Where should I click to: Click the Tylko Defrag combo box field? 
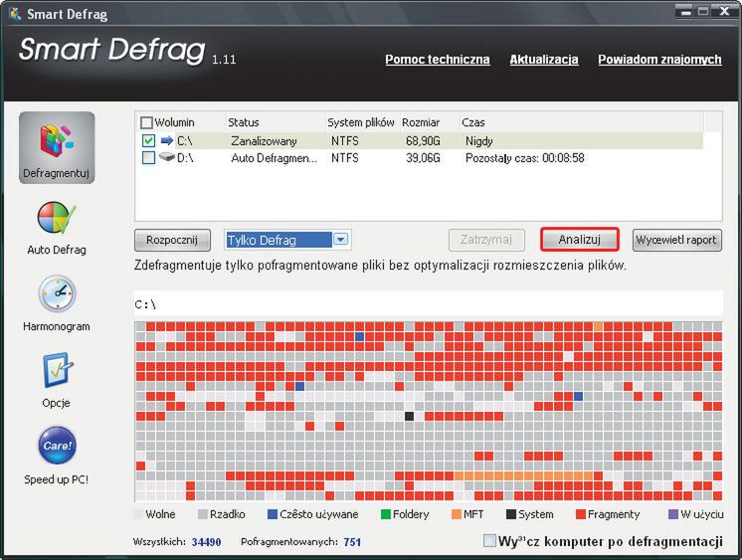287,240
